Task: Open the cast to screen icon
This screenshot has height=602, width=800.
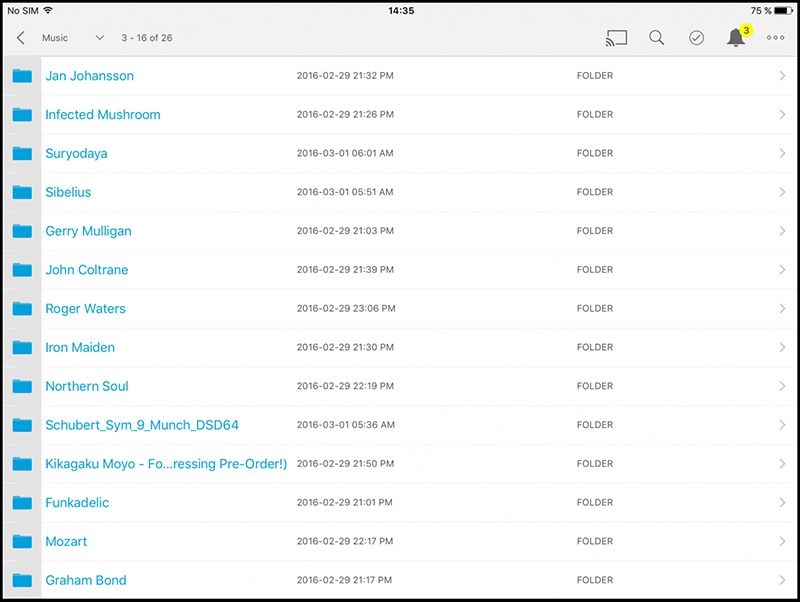Action: (616, 38)
